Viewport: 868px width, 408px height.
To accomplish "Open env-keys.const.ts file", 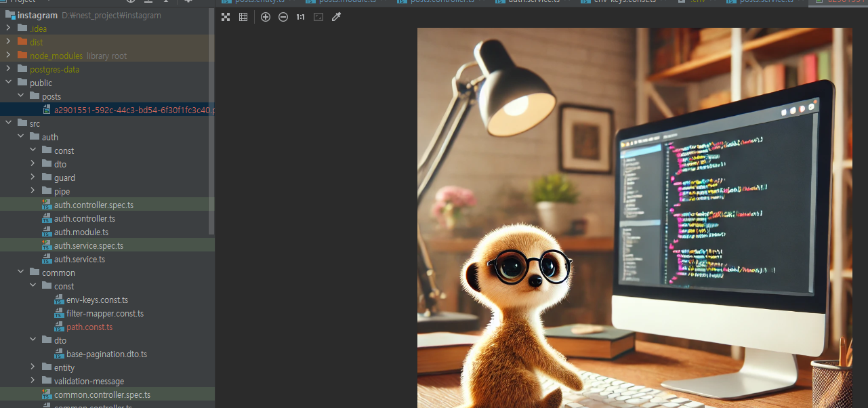I will (x=97, y=300).
